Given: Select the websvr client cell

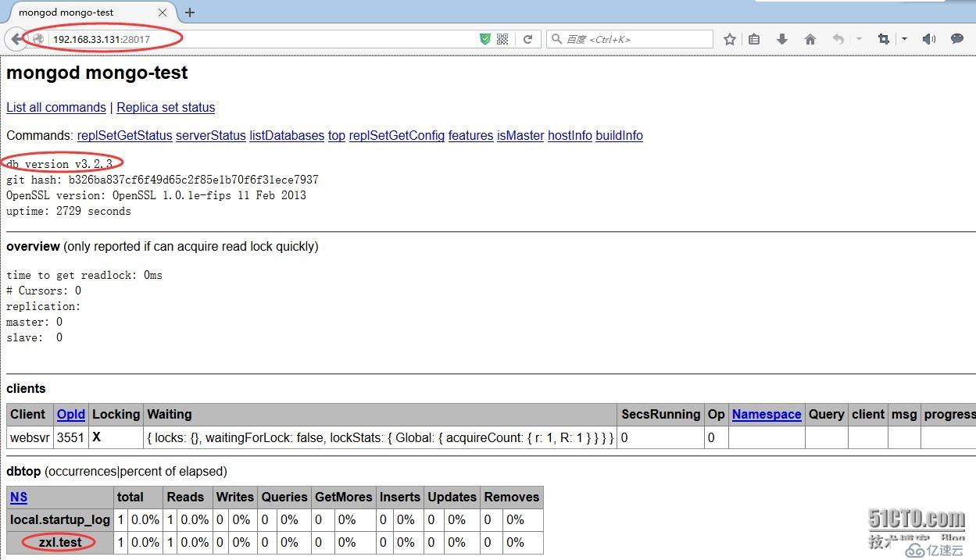Looking at the screenshot, I should coord(29,437).
